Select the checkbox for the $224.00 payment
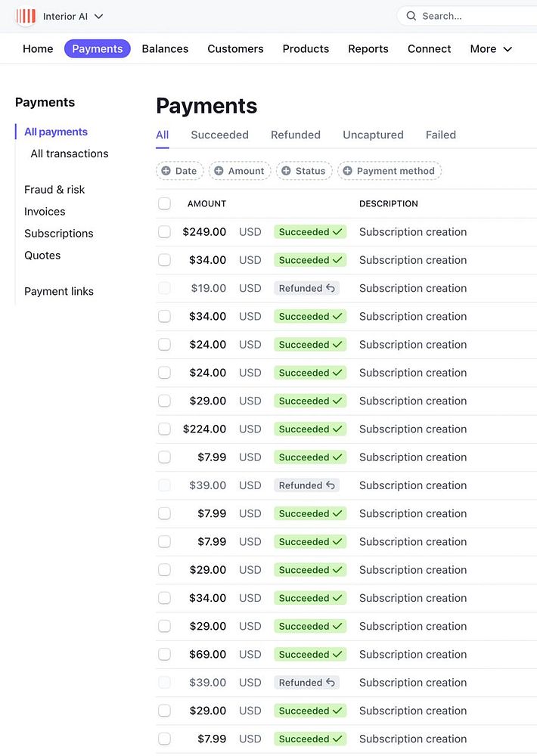 click(164, 429)
